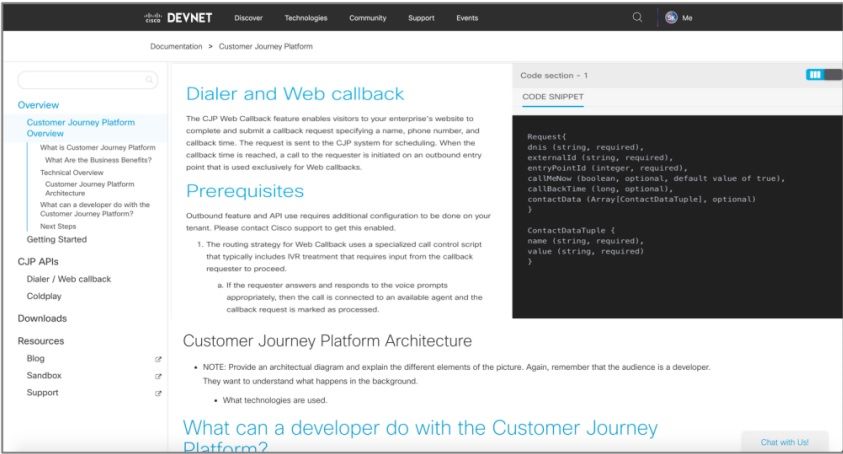This screenshot has width=843, height=454.
Task: Click the entryPointId code line
Action: coord(607,168)
